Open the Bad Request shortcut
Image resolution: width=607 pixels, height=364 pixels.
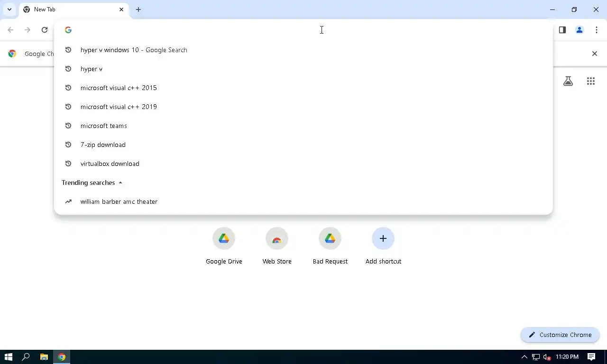[x=330, y=246]
